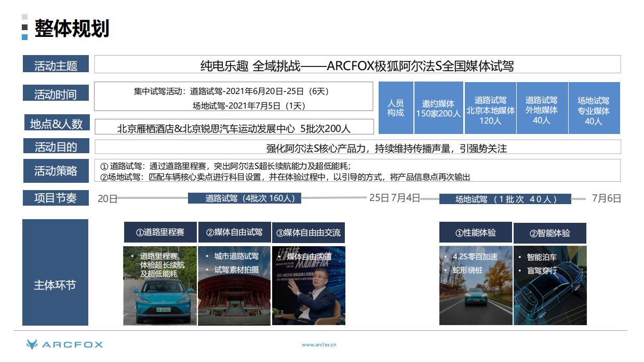
Task: Select the theme text 纯电乐趣 全域挑战
Action: (251, 65)
